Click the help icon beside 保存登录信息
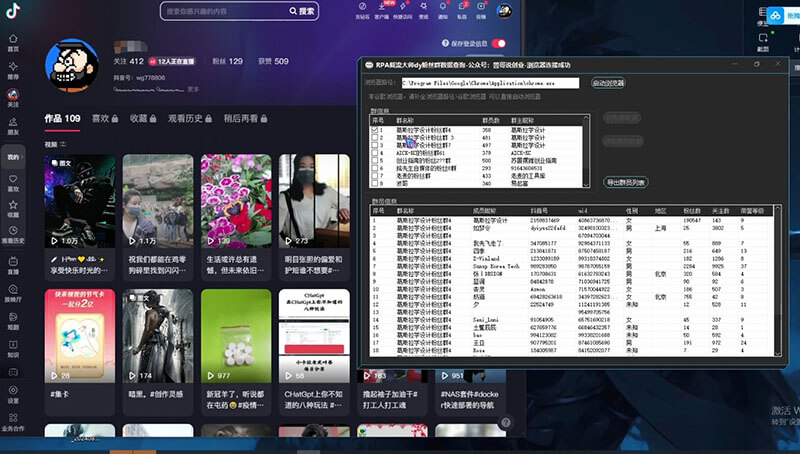 click(445, 43)
